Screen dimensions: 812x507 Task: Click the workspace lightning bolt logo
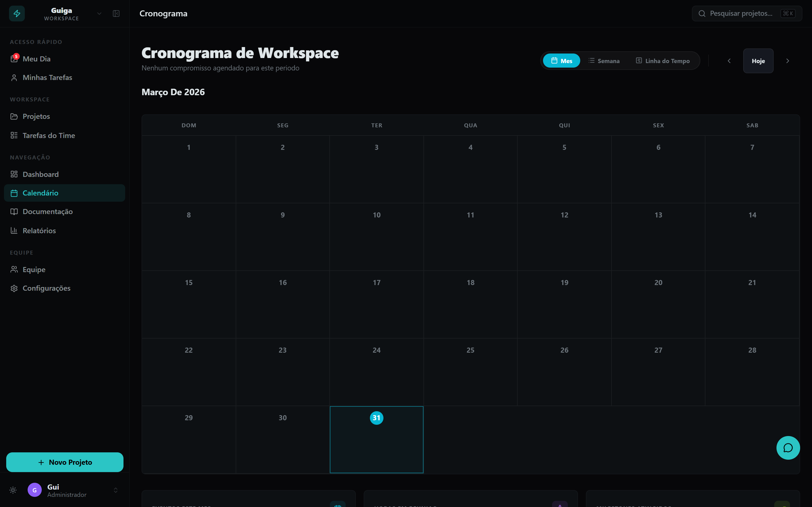pos(17,14)
